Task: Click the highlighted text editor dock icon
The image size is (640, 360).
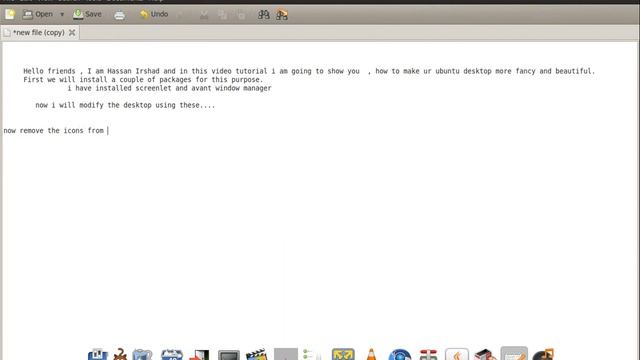Action: coord(514,353)
